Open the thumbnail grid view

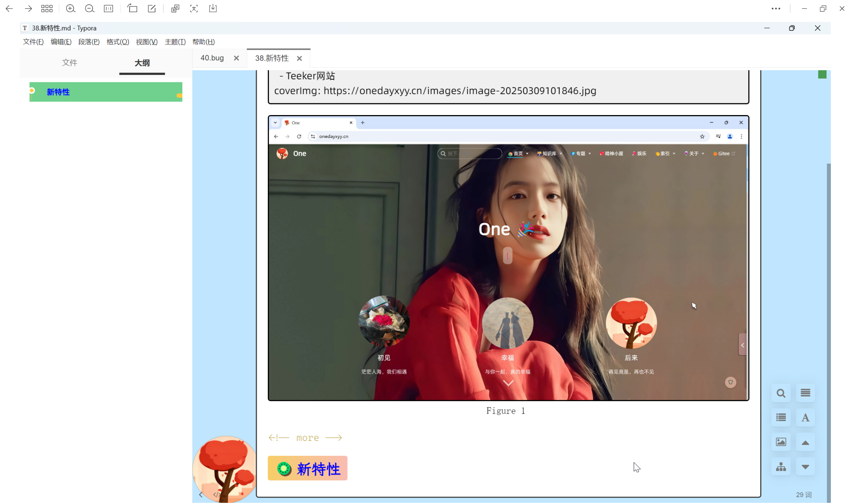[x=47, y=8]
